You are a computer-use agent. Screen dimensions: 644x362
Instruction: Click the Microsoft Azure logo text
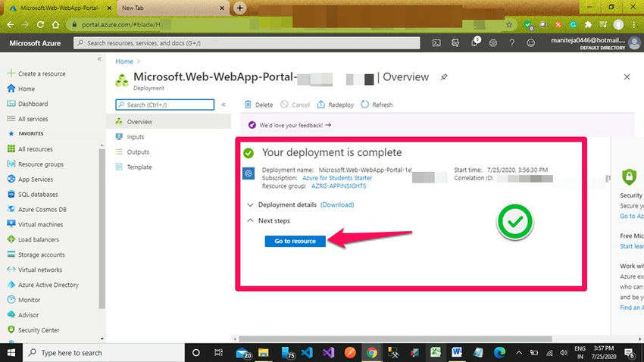click(35, 43)
